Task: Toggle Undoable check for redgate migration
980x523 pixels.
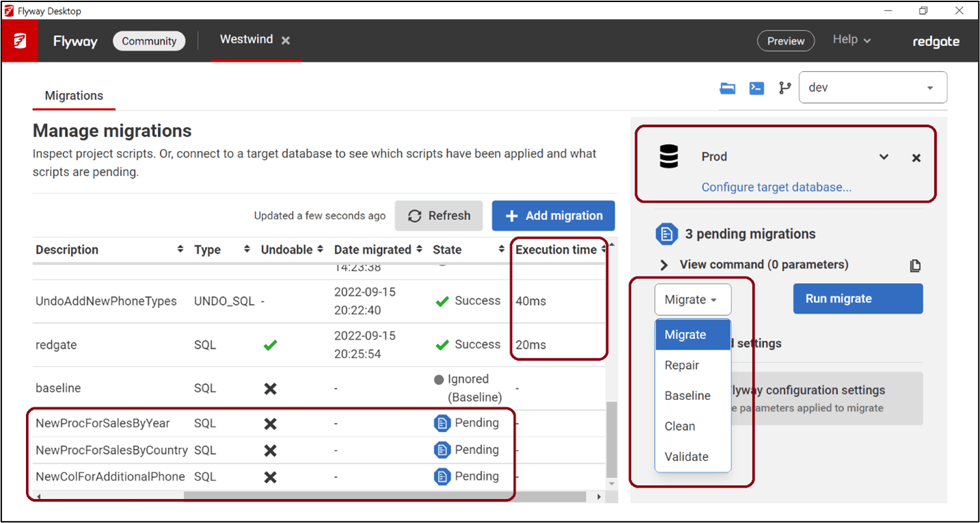Action: (x=270, y=345)
